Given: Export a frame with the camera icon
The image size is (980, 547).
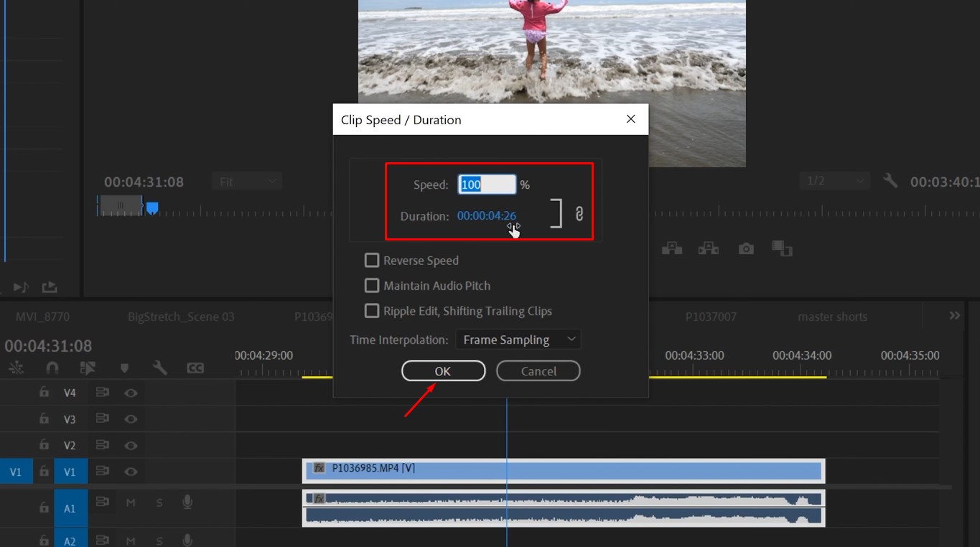Looking at the screenshot, I should coord(745,248).
